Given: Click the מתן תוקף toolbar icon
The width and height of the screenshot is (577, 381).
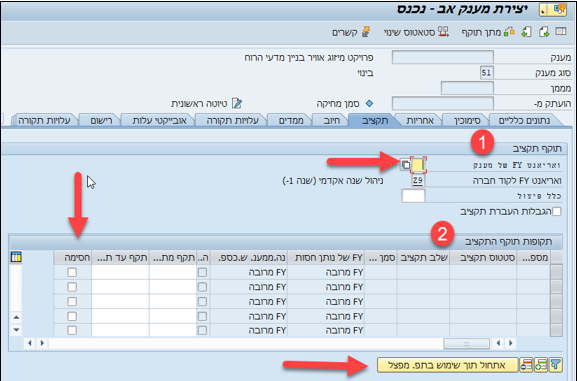Looking at the screenshot, I should point(509,32).
